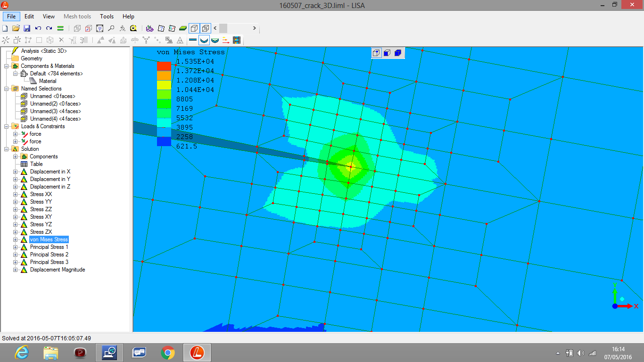This screenshot has height=362, width=644.
Task: Open the Mesh tools menu
Action: pyautogui.click(x=77, y=16)
